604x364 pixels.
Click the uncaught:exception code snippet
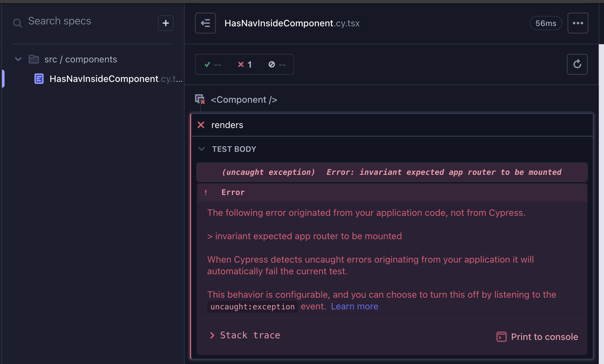[253, 307]
